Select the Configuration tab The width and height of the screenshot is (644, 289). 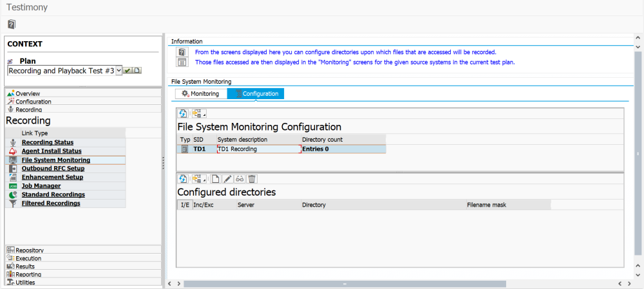256,93
